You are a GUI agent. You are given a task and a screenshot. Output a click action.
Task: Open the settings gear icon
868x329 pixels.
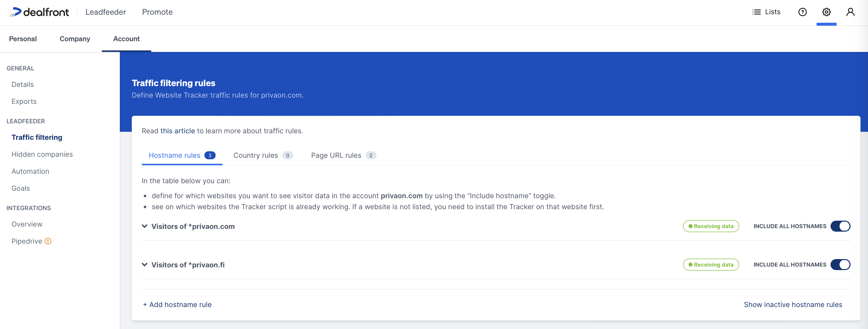[x=826, y=12]
